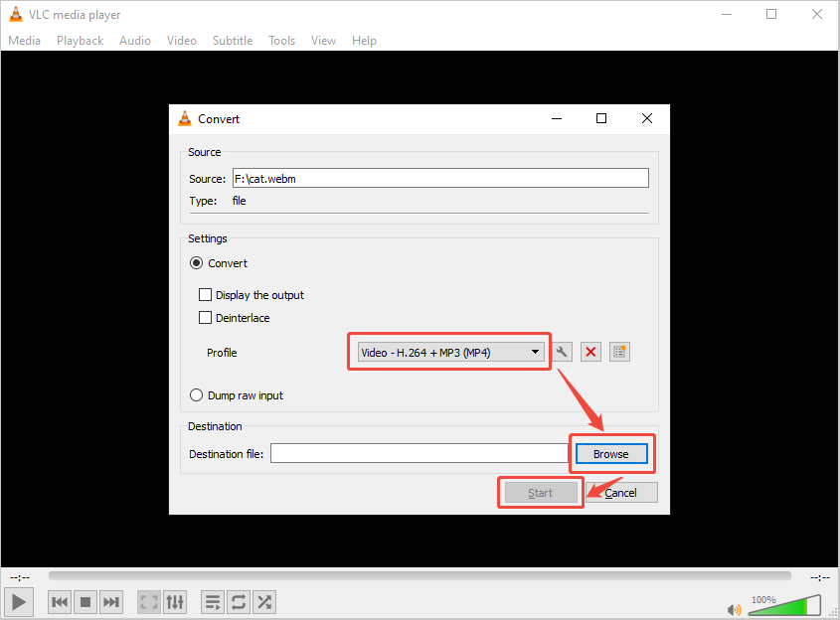Toggle fullscreen video mode icon
Image resolution: width=840 pixels, height=620 pixels.
(149, 602)
